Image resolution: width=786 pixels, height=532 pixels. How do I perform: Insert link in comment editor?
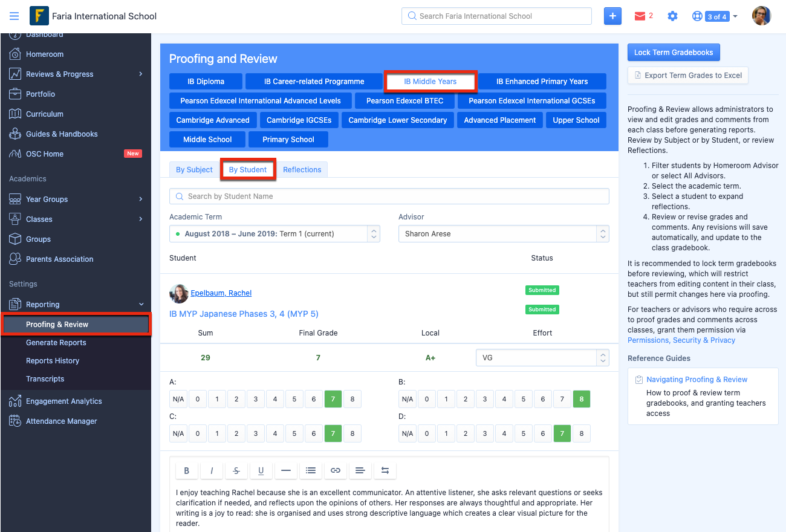[x=336, y=470]
